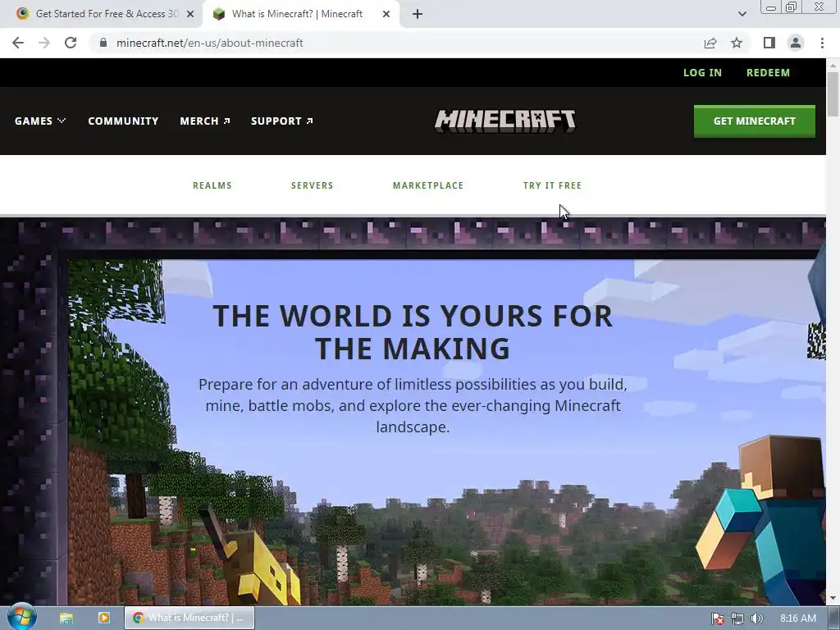Open the MERCH external link
Viewport: 840px width, 630px height.
[204, 121]
